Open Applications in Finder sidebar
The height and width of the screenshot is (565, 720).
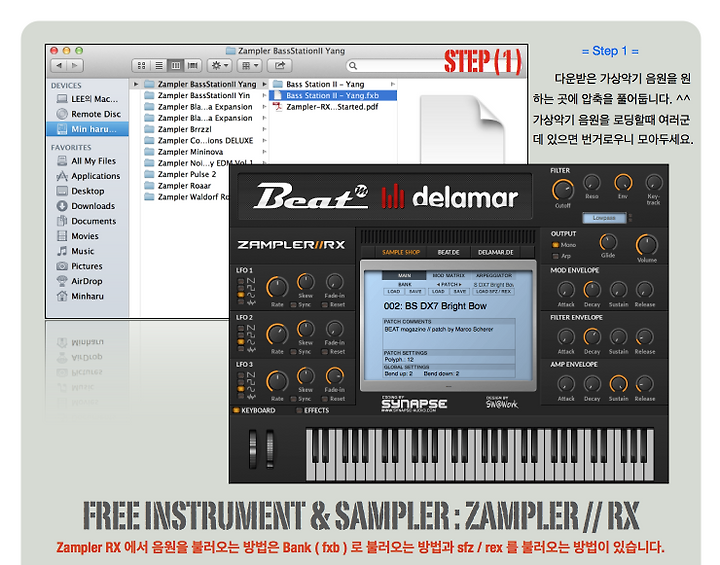point(88,176)
